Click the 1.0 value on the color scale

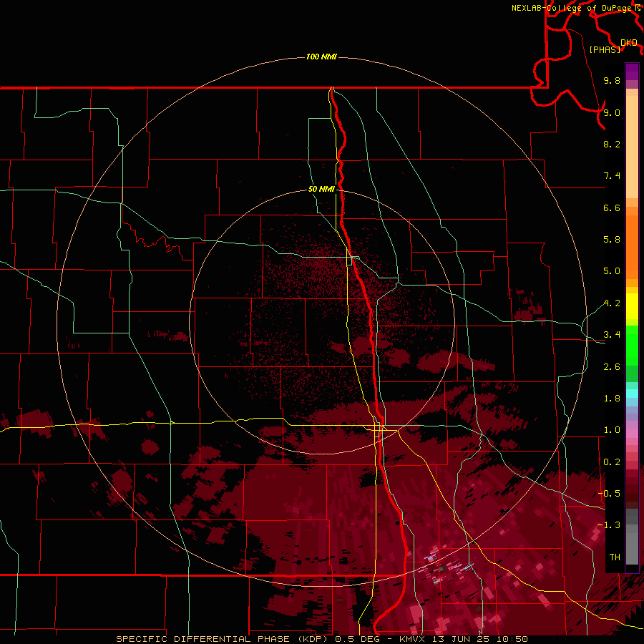pos(612,430)
